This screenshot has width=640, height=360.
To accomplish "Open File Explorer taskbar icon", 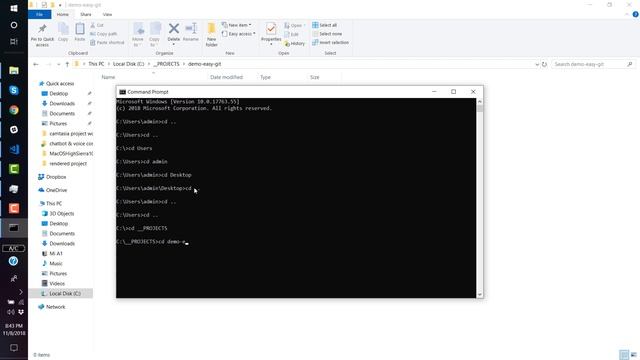I will coord(13,70).
